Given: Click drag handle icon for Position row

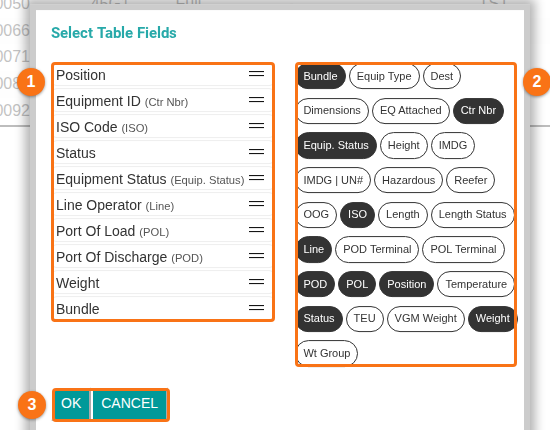Looking at the screenshot, I should tap(256, 74).
